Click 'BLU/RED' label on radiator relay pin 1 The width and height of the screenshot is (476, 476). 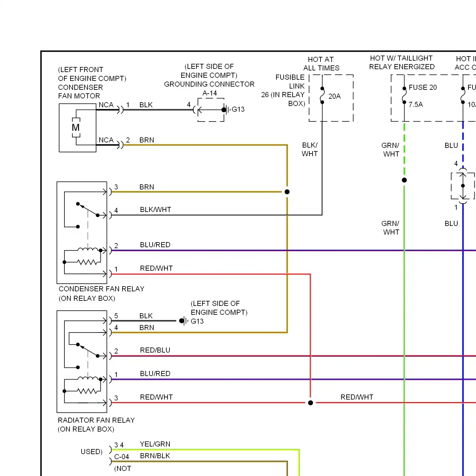tap(155, 374)
